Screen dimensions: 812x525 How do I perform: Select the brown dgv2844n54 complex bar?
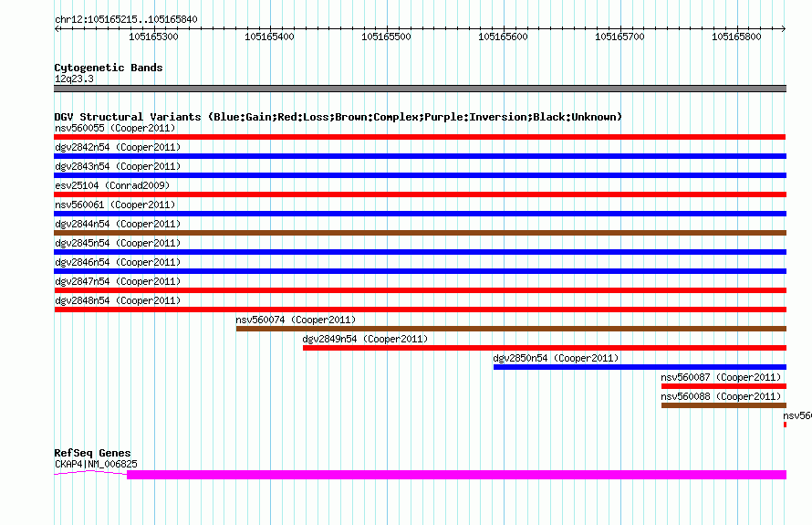click(x=420, y=233)
